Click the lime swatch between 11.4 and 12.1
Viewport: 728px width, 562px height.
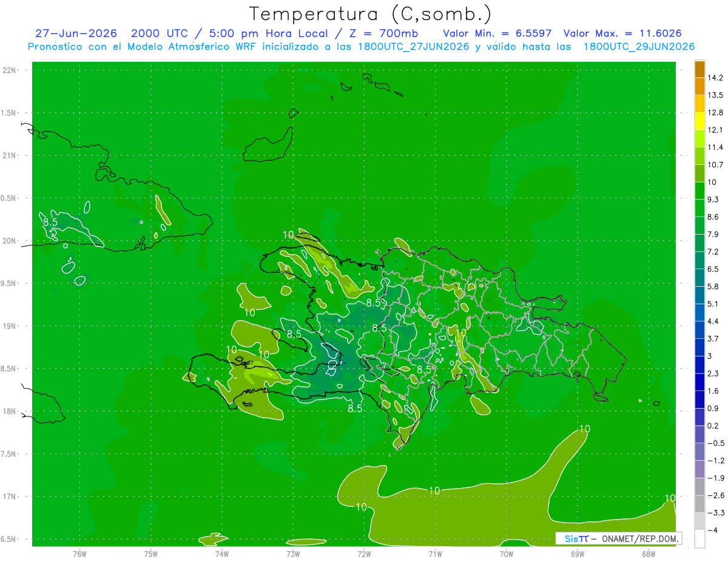[699, 139]
